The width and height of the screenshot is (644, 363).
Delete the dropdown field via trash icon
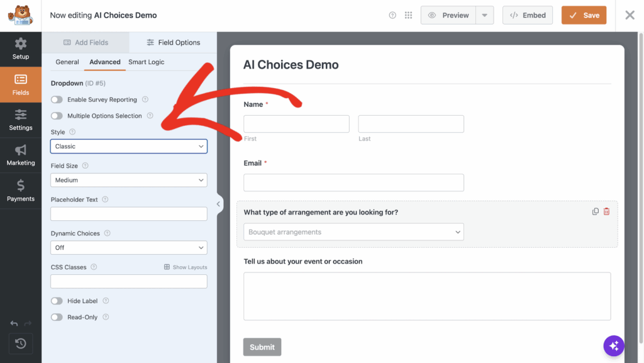click(607, 211)
